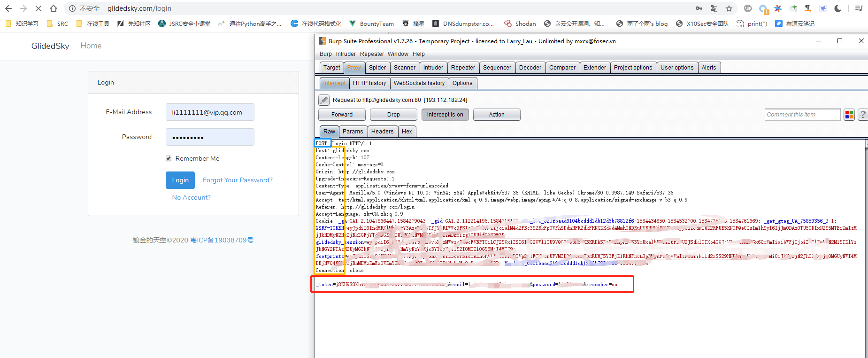Screen dimensions: 868x358
Task: Open the Shodan bookmark
Action: click(x=520, y=23)
